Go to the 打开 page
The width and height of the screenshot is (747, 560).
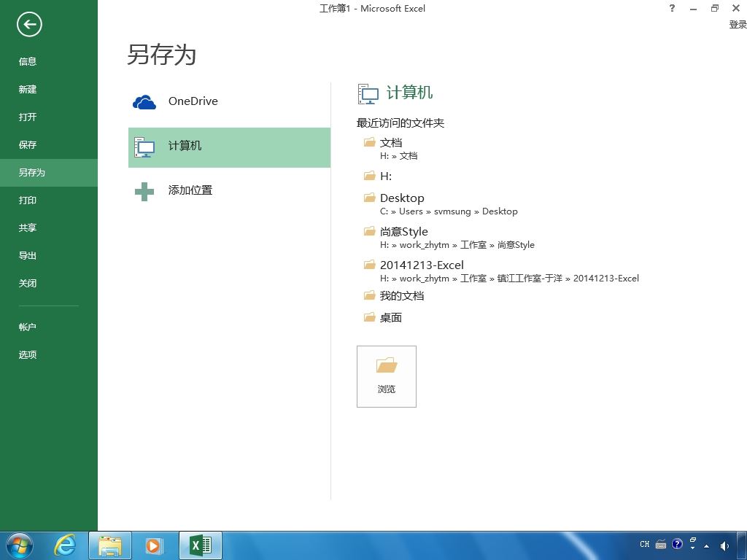point(27,117)
